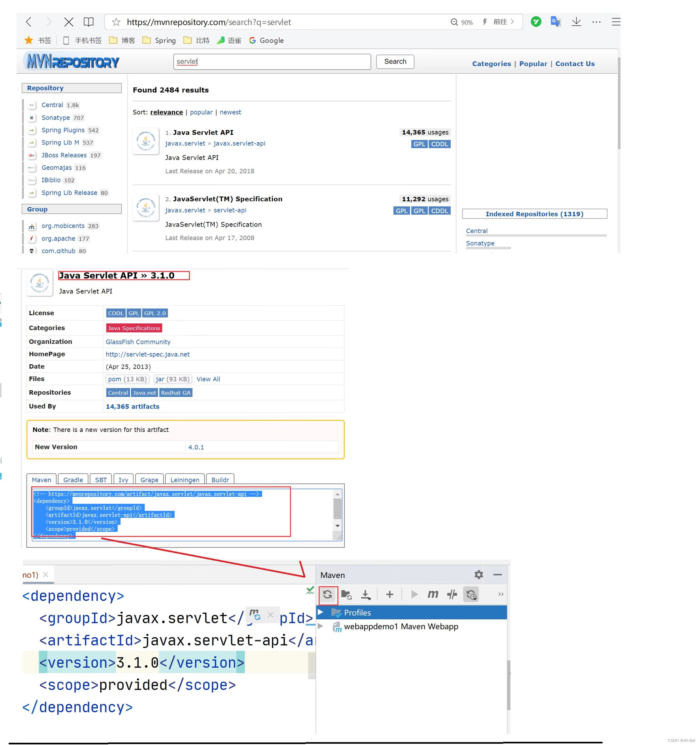The image size is (700, 745).
Task: Open the Google Translate extension icon
Action: [x=556, y=22]
